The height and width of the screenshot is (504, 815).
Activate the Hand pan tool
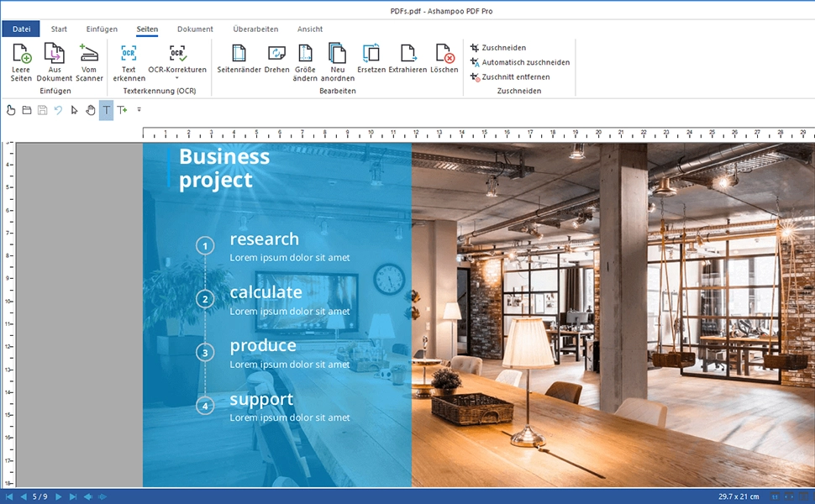pyautogui.click(x=90, y=110)
